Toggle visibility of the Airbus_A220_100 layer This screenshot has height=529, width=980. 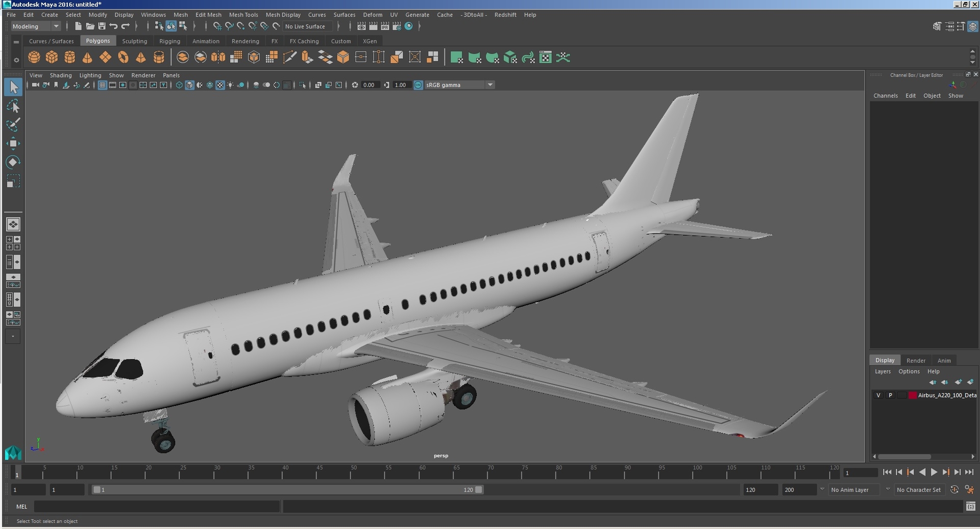[878, 395]
